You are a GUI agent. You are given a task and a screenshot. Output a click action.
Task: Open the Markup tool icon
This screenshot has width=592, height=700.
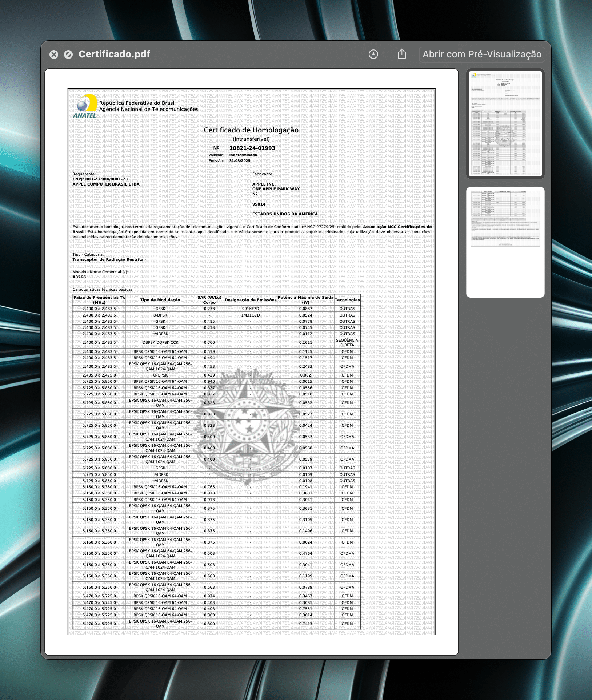pos(373,54)
